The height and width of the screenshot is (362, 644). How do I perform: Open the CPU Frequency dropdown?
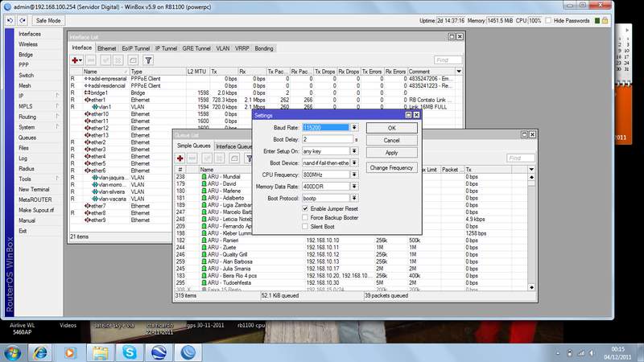(x=353, y=175)
